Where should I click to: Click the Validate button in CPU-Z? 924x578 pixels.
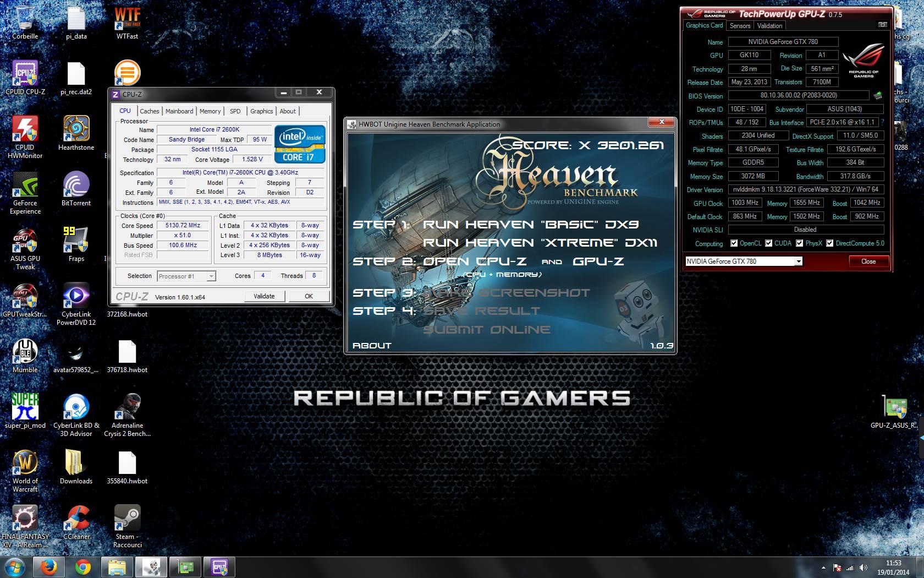(264, 296)
